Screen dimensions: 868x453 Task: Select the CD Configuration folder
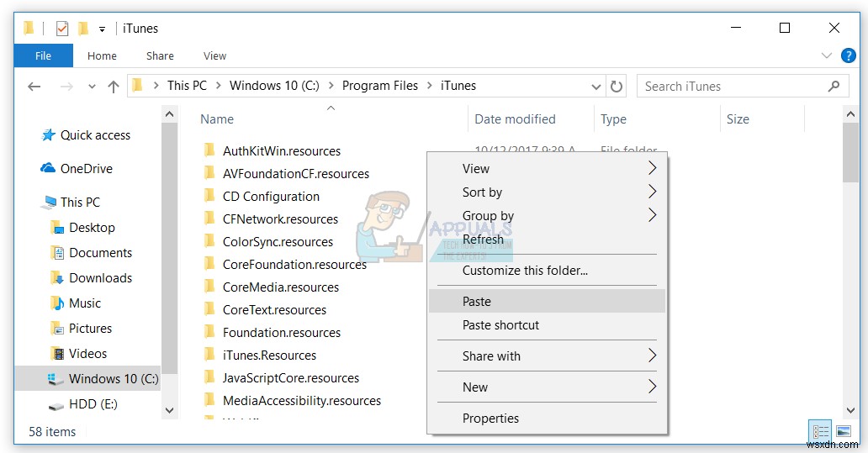point(262,197)
